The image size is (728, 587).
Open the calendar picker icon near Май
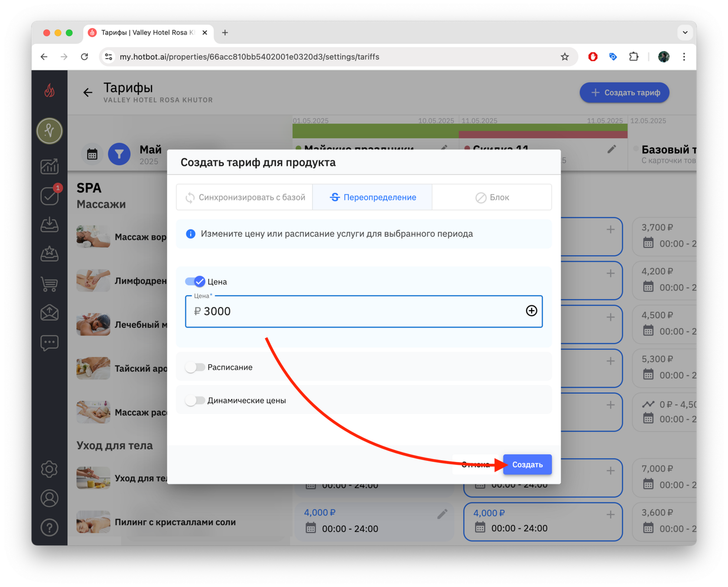(92, 154)
